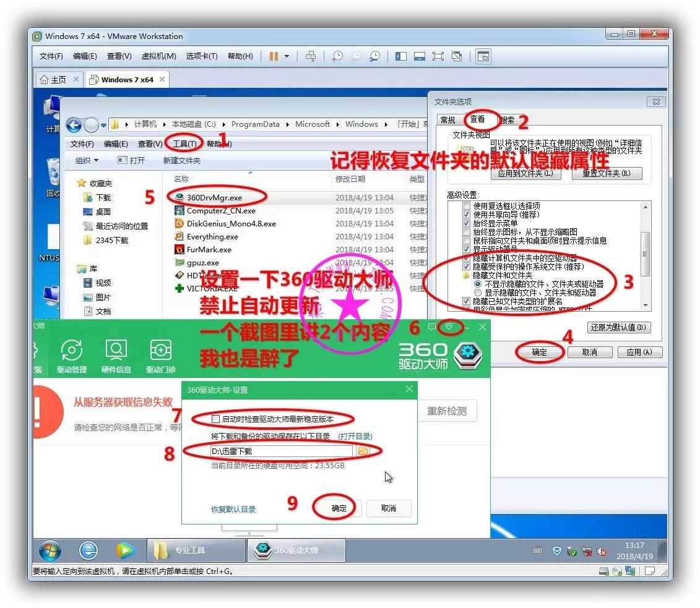Check 启动时检查驱动大师最新稳定版本 checkbox
Screen dimensions: 700x608
(x=215, y=419)
